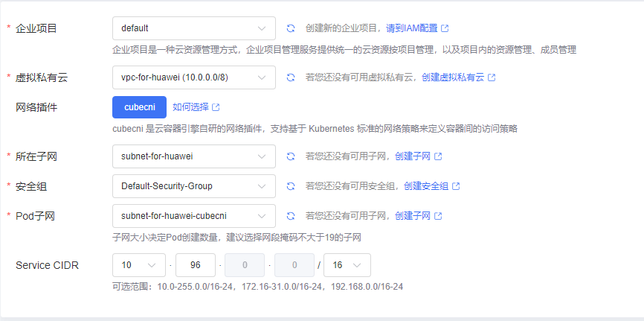Click the Pod子网 field label
This screenshot has height=321, width=644.
35,216
